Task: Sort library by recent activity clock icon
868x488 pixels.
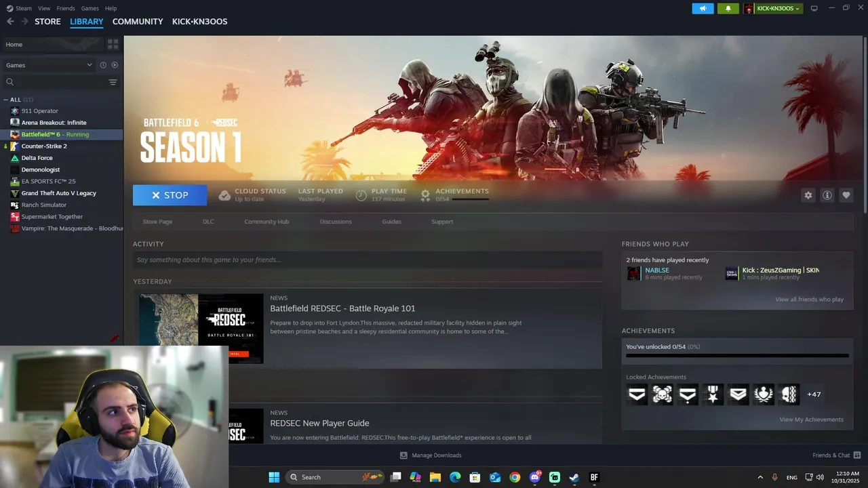Action: coord(103,65)
